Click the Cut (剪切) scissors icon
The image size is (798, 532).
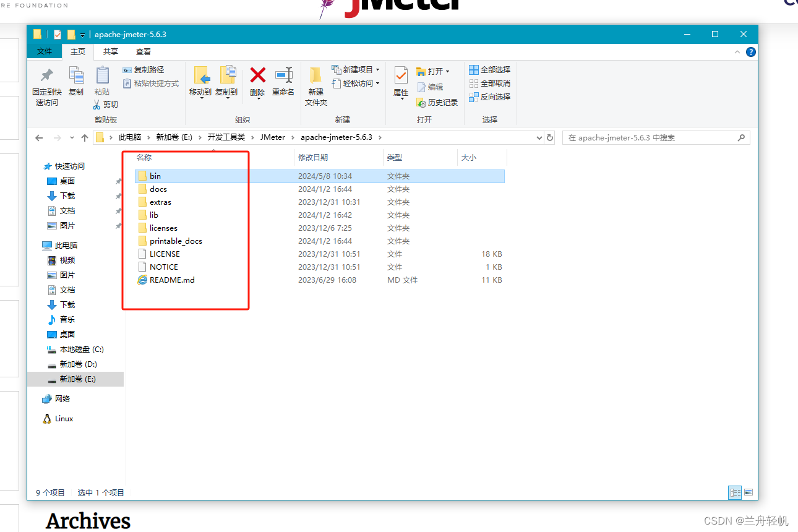tap(97, 105)
